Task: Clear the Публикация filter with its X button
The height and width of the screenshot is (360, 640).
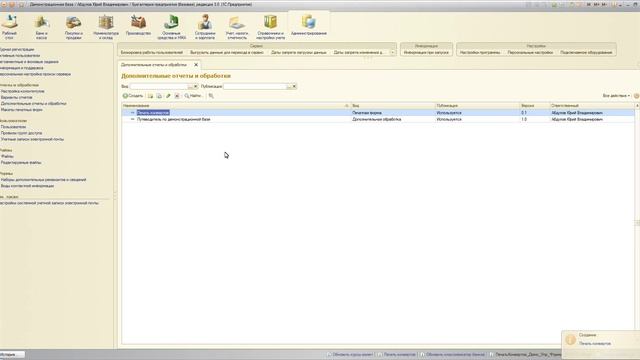Action: (x=294, y=87)
